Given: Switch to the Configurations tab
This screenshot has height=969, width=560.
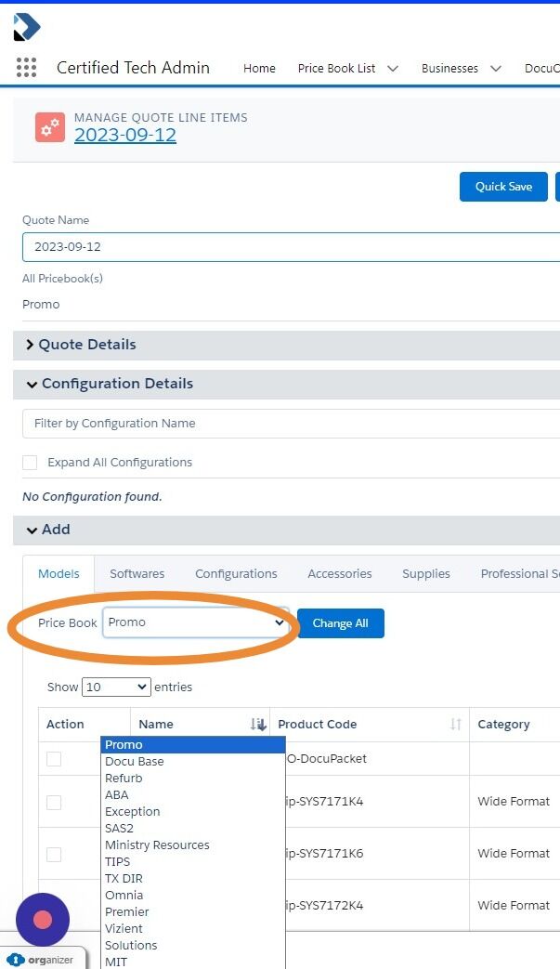Looking at the screenshot, I should point(236,574).
